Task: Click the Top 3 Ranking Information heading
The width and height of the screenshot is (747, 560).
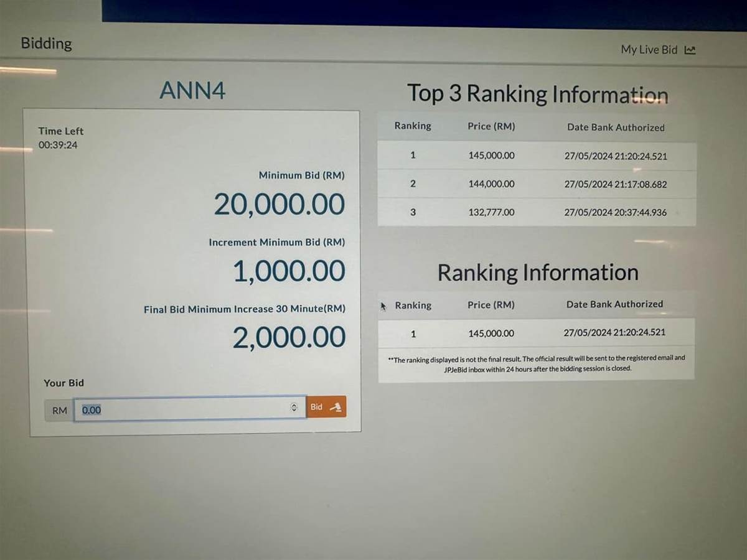Action: pos(537,94)
